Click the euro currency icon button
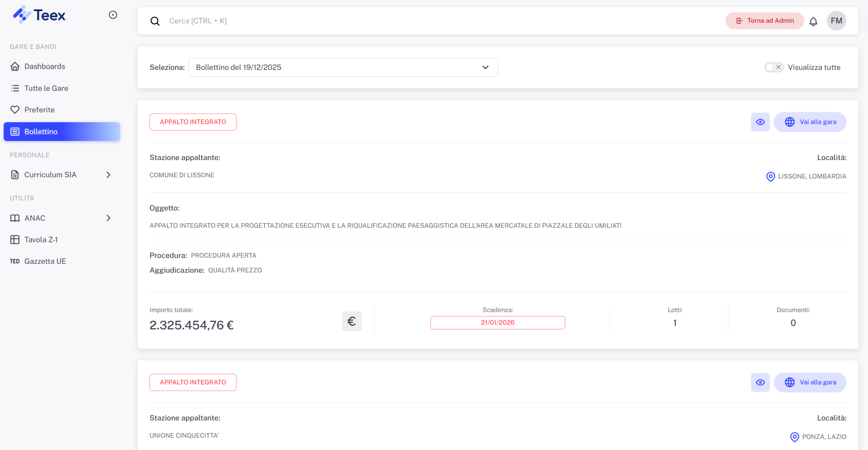 click(352, 321)
